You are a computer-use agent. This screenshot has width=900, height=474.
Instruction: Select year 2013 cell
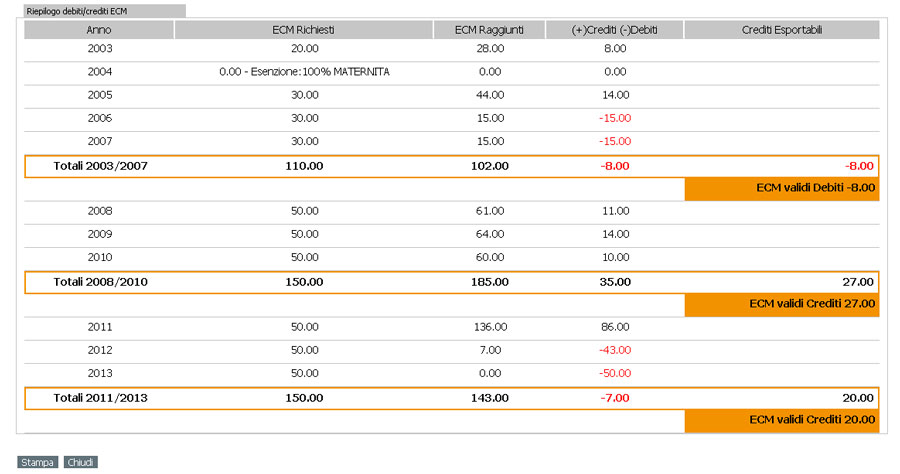point(100,373)
